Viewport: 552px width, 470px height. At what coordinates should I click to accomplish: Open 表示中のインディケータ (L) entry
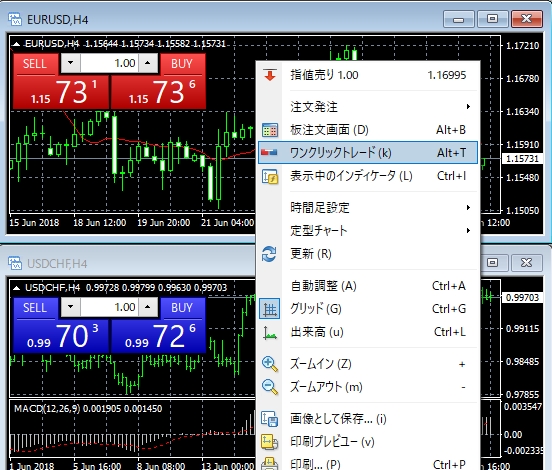[368, 176]
